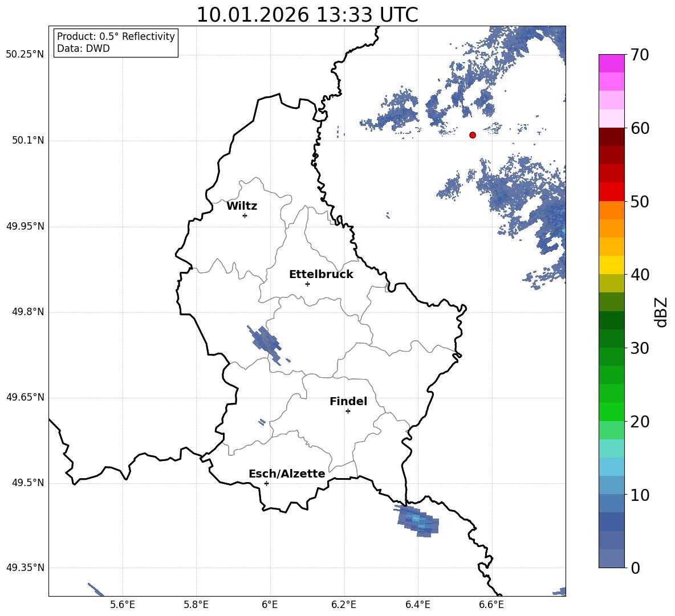Image resolution: width=675 pixels, height=616 pixels.
Task: Click the colorbar tick value 30
Action: click(x=640, y=348)
